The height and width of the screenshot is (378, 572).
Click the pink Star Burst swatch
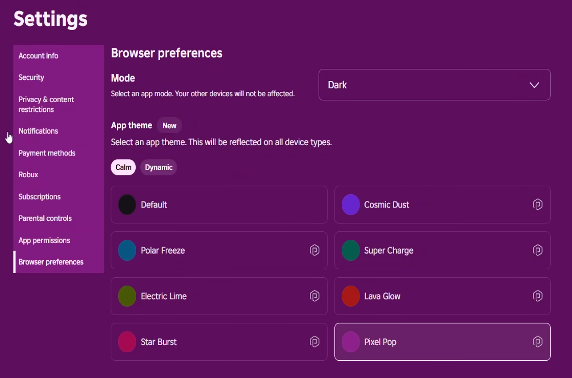pyautogui.click(x=127, y=342)
